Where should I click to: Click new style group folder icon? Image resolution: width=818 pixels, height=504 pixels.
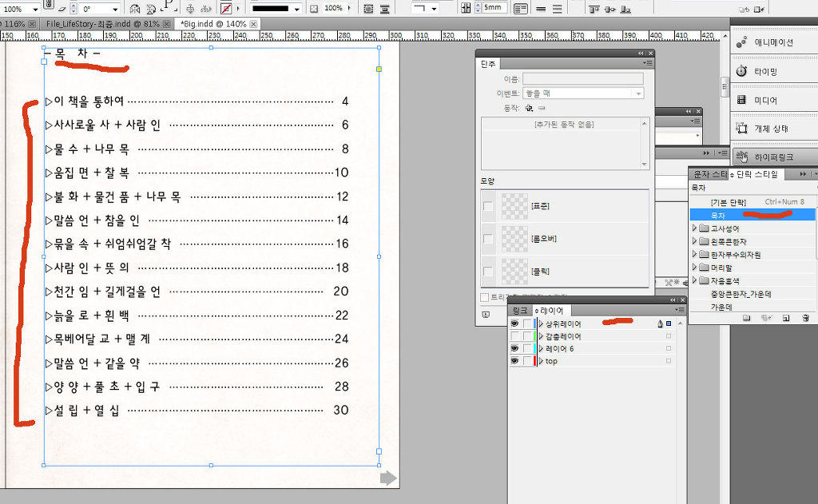point(747,318)
